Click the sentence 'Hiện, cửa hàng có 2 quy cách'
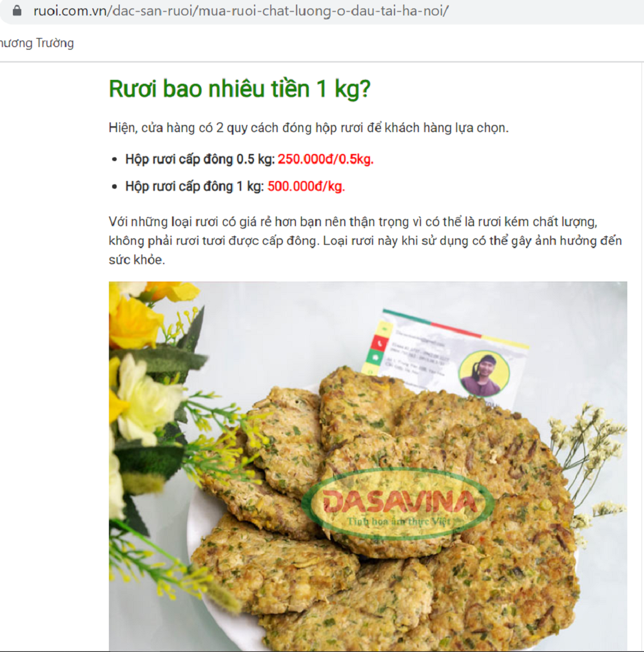 308,128
